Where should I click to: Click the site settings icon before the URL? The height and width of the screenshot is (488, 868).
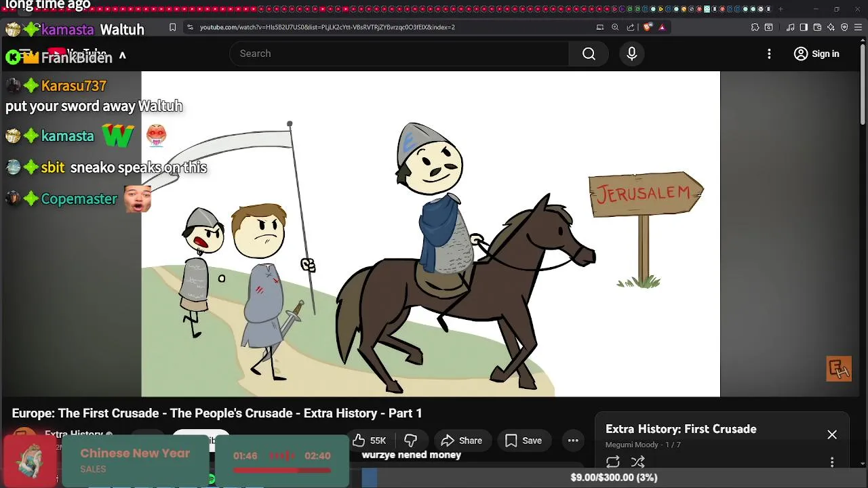pos(191,27)
